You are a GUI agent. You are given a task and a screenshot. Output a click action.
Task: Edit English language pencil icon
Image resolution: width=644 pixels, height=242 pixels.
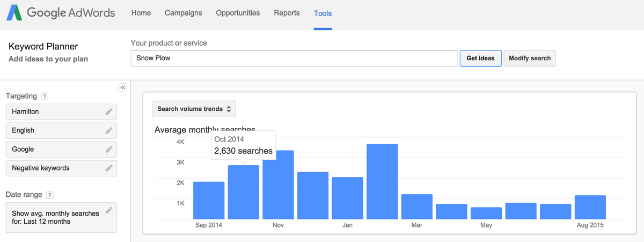[x=109, y=131]
